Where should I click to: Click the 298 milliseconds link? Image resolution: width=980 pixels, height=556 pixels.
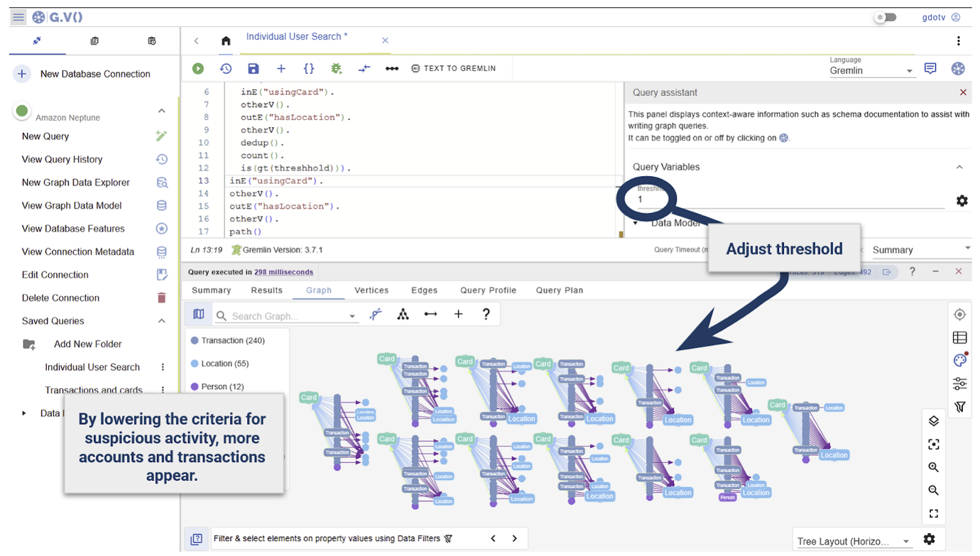pos(283,272)
